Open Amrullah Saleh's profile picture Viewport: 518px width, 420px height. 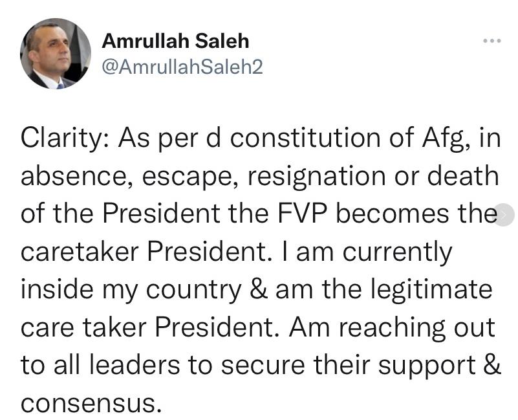(x=56, y=54)
